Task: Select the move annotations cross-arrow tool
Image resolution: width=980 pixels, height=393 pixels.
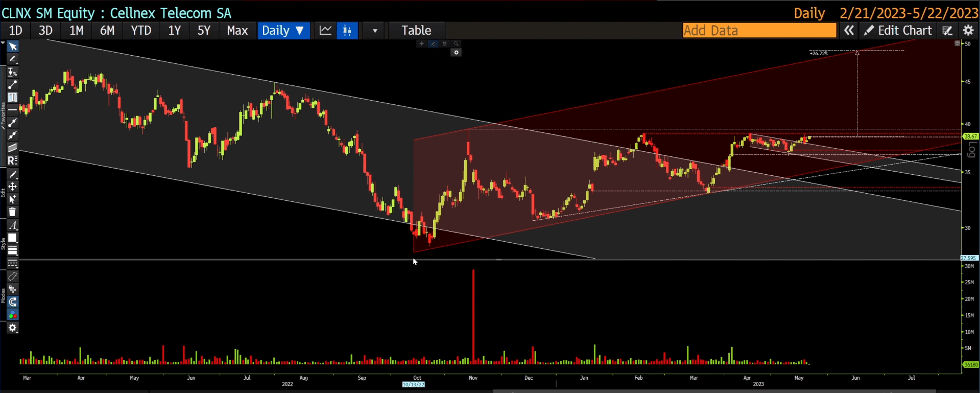Action: pyautogui.click(x=13, y=187)
